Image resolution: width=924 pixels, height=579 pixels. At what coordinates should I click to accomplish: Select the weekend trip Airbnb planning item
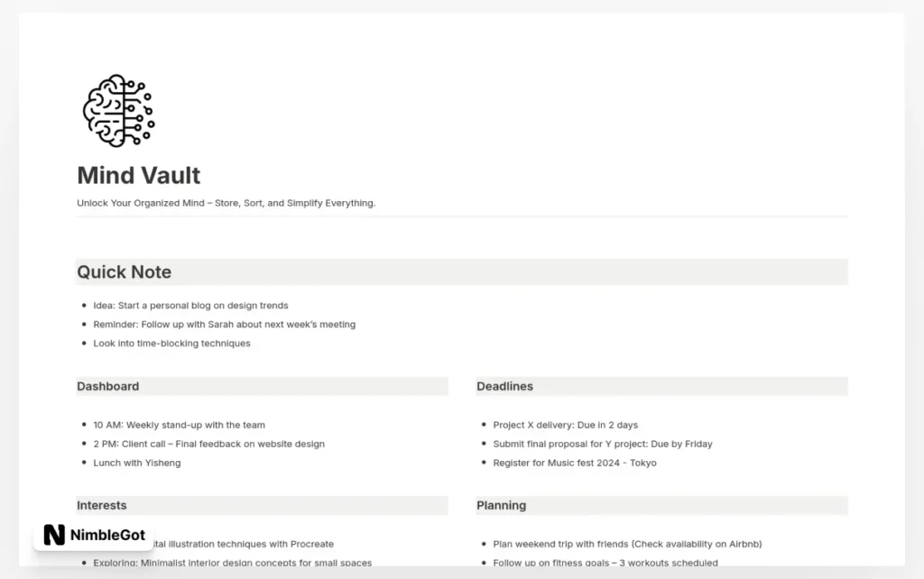[x=627, y=544]
